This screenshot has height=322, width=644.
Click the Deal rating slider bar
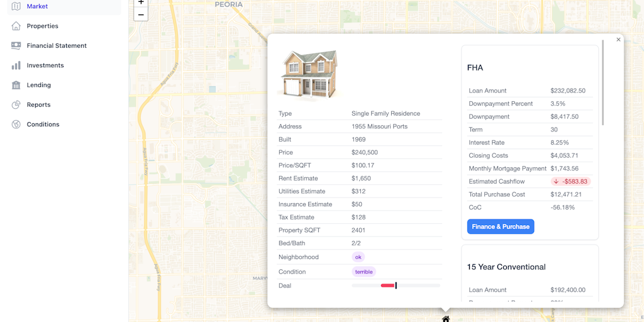click(396, 286)
